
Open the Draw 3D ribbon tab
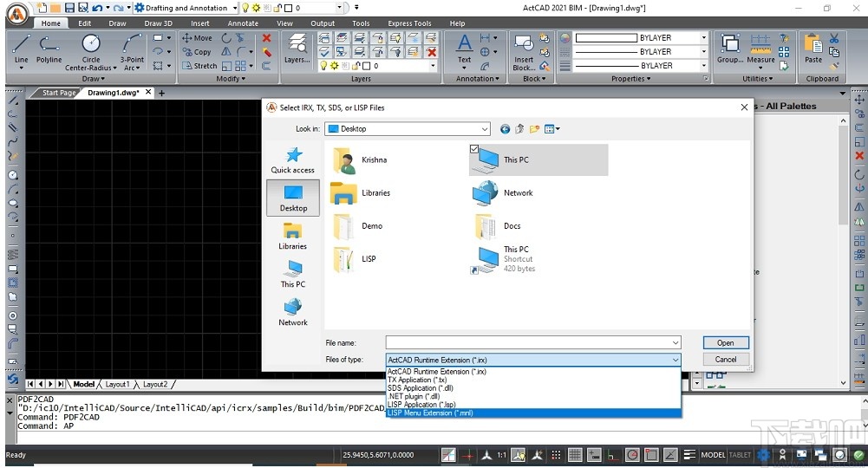[x=159, y=23]
